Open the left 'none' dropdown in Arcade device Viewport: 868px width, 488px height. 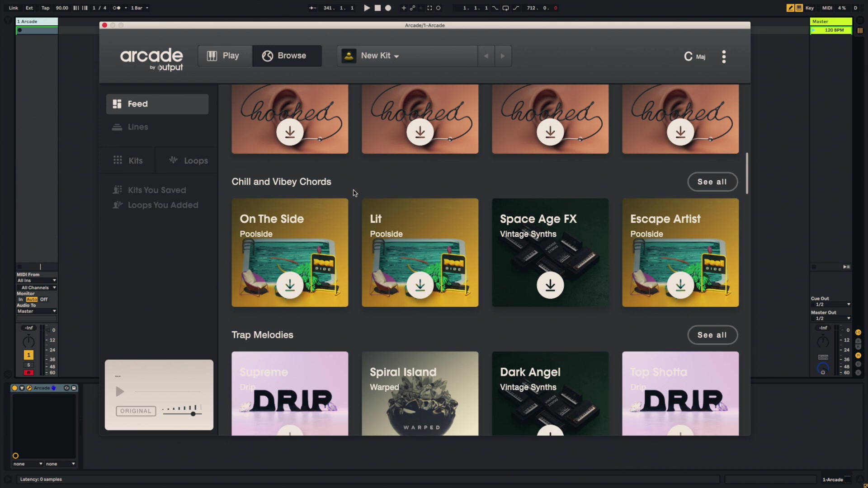coord(28,464)
